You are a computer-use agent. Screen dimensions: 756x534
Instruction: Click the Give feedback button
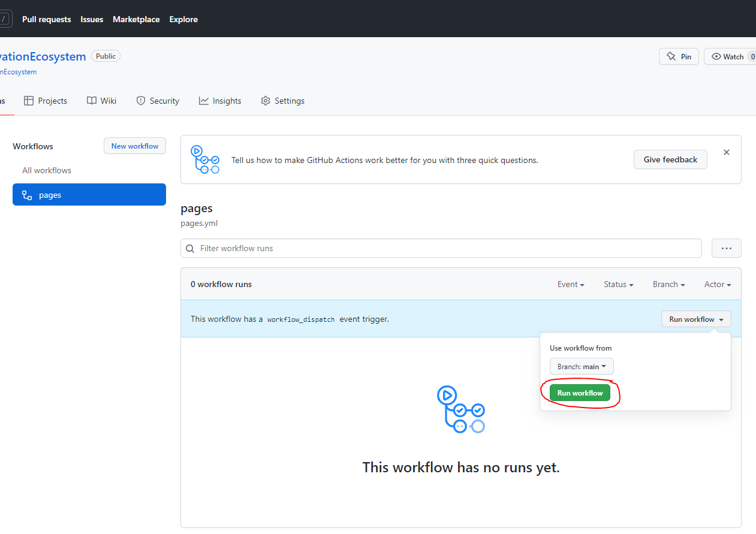click(670, 159)
